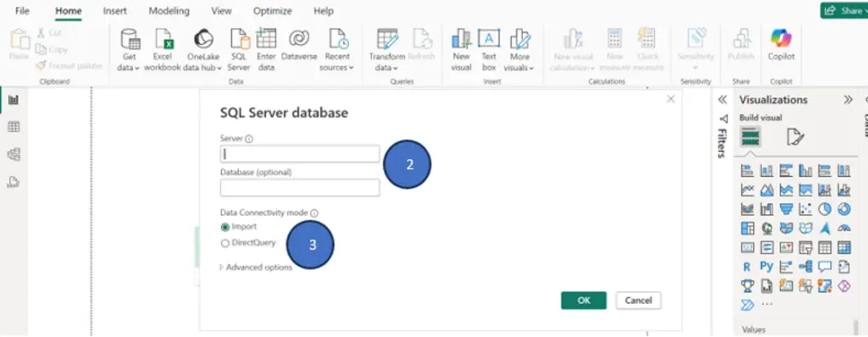Switch to Modeling ribbon tab

point(169,11)
